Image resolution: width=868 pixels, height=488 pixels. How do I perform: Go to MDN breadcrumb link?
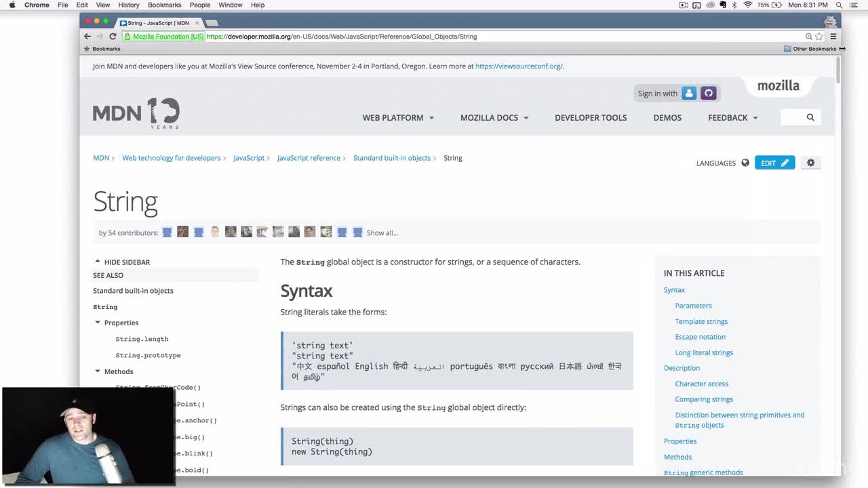(x=101, y=158)
